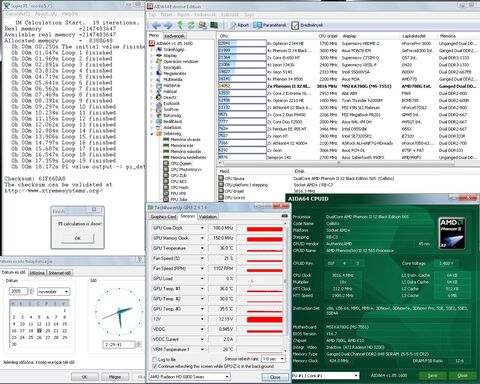Screen dimensions: 480x384
Task: Open the GPU Core Clock sensor dropdown
Action: [x=202, y=228]
